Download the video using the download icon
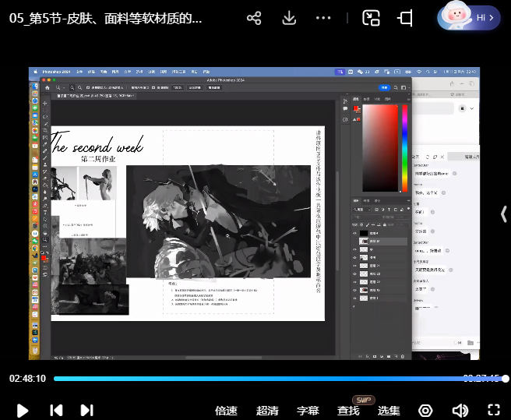511x420 pixels. (x=289, y=18)
